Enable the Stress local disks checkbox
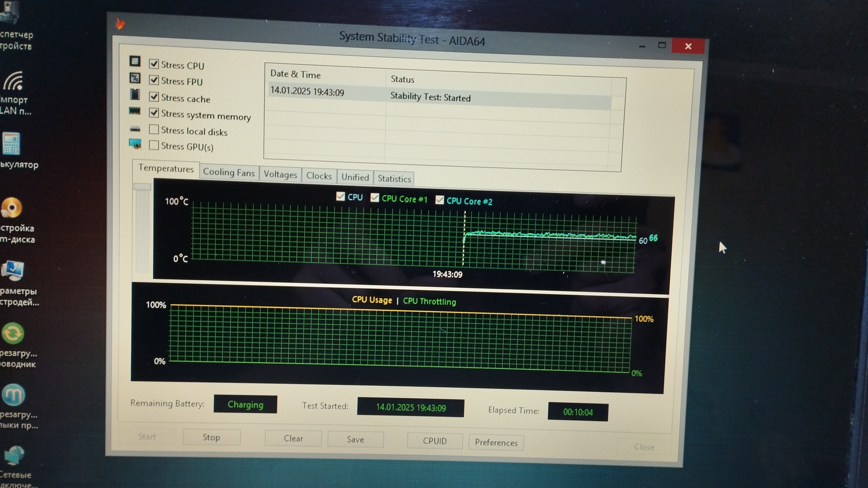 tap(154, 129)
